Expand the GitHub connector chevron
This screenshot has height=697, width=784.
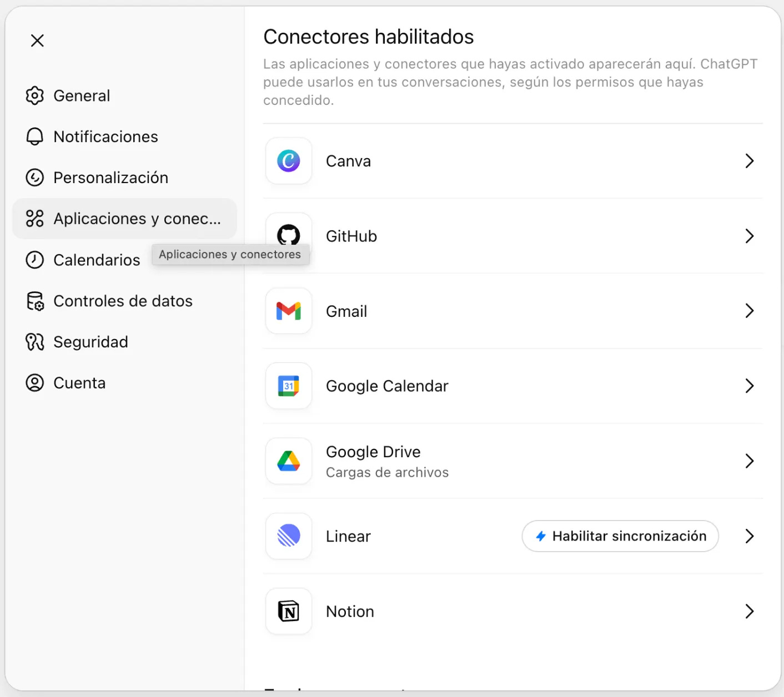point(750,236)
